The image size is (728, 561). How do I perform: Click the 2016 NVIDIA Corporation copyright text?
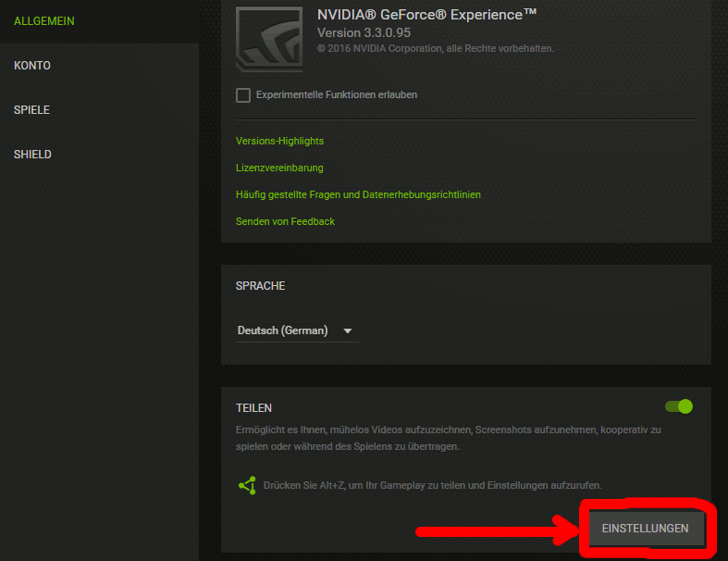[435, 48]
